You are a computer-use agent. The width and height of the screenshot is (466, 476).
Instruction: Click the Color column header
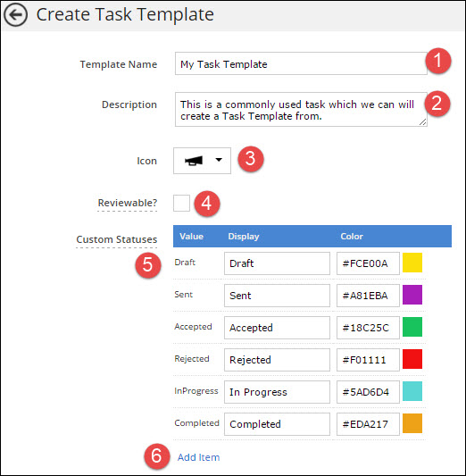click(x=352, y=236)
